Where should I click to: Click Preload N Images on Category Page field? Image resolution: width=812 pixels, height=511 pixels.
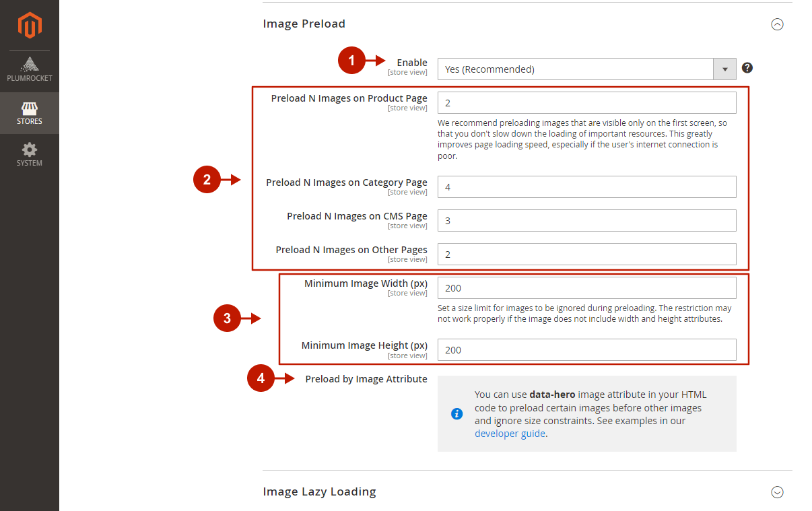pos(586,187)
